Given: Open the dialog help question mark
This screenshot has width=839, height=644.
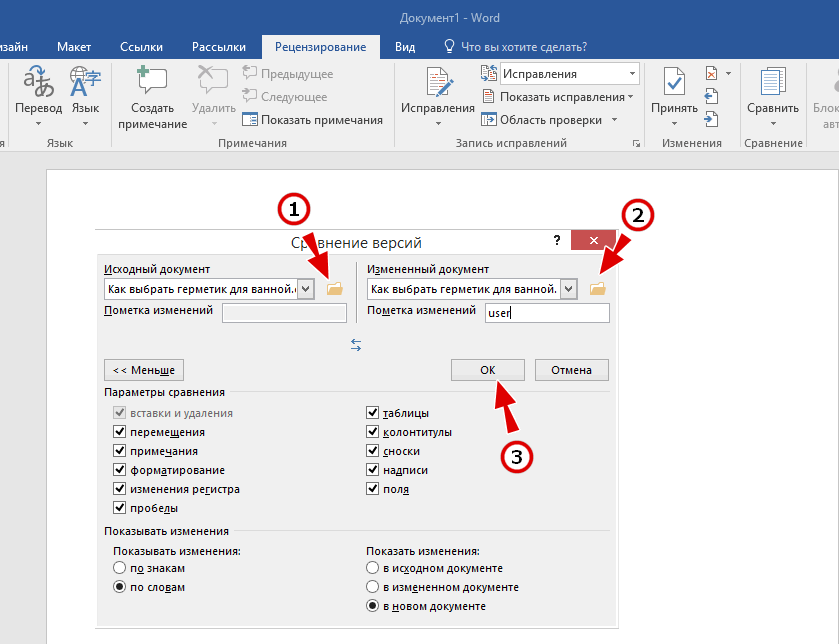Looking at the screenshot, I should point(556,240).
